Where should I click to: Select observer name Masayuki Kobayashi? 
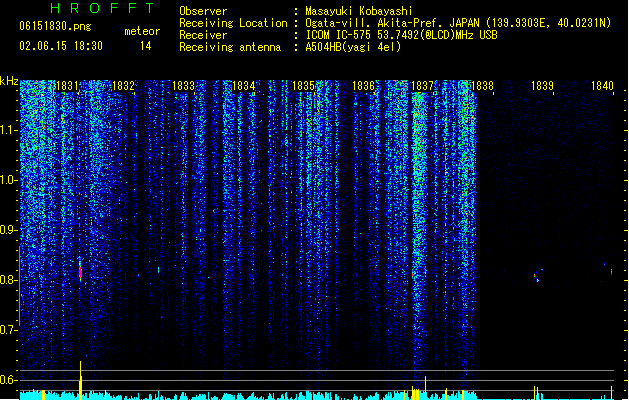tap(359, 11)
